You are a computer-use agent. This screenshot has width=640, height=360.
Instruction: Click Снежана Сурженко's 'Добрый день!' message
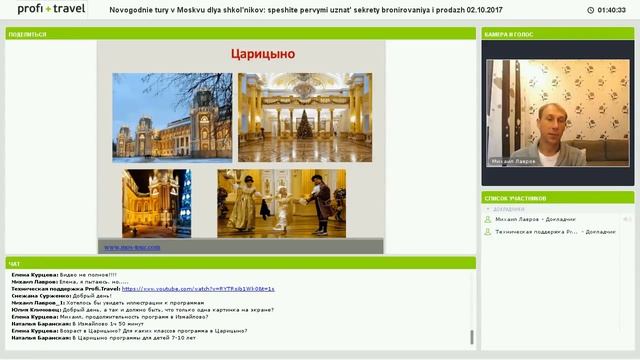coord(61,296)
